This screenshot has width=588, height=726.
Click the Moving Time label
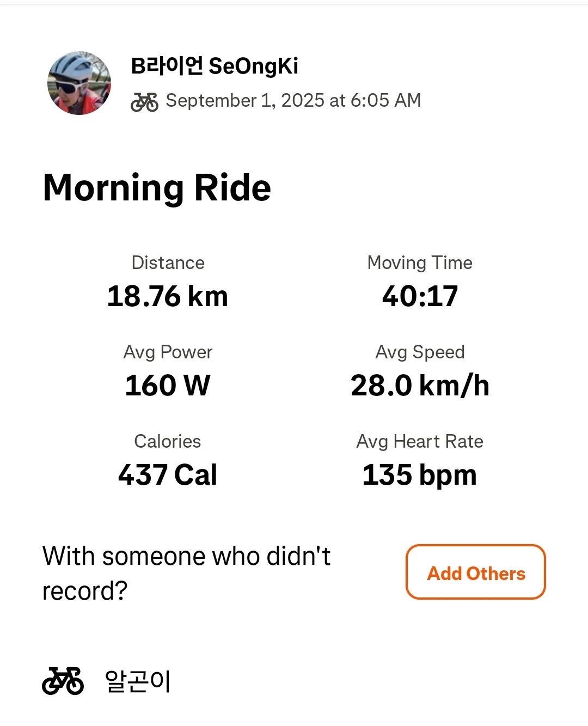pyautogui.click(x=420, y=263)
